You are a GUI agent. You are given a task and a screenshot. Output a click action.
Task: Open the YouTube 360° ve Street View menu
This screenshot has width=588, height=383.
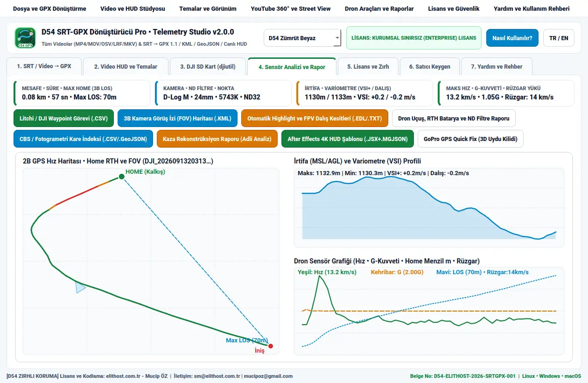tap(291, 9)
